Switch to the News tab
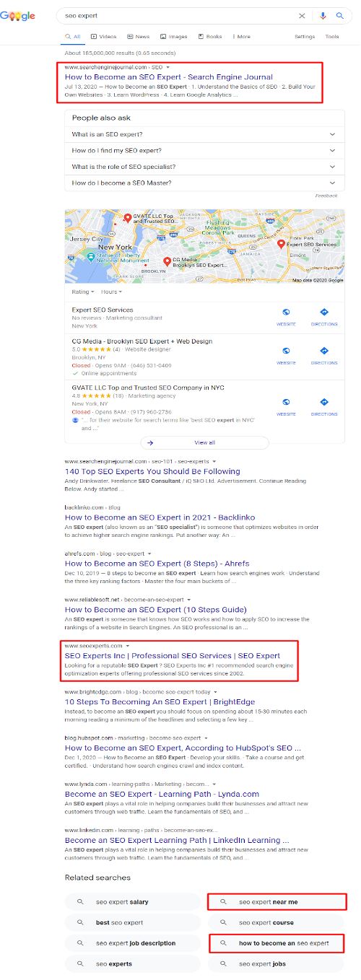 pos(138,36)
